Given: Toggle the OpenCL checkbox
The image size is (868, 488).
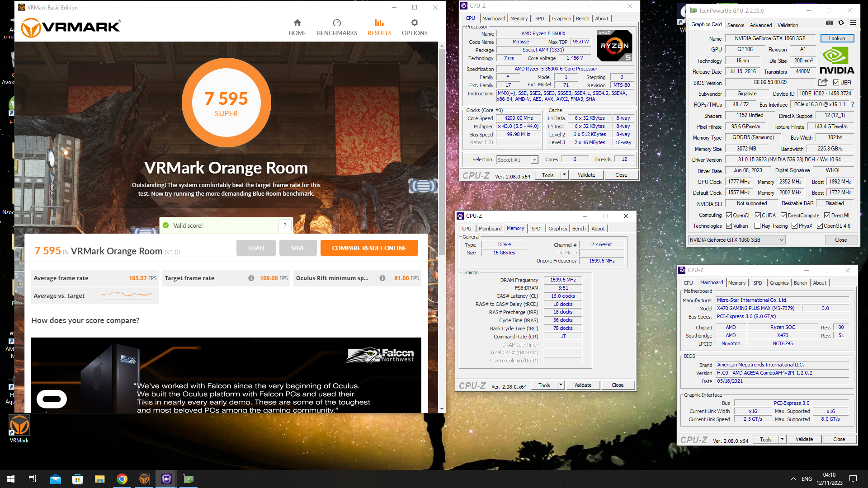Looking at the screenshot, I should 729,216.
